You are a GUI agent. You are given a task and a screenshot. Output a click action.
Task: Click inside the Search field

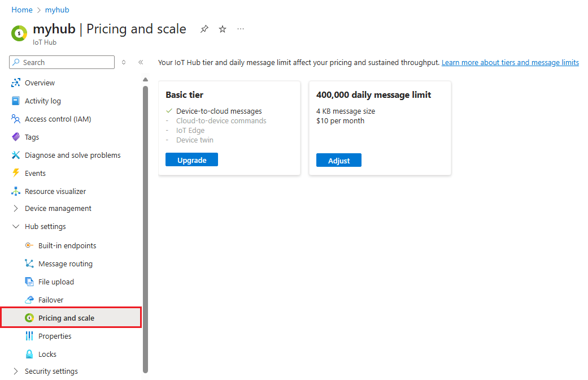coord(61,62)
